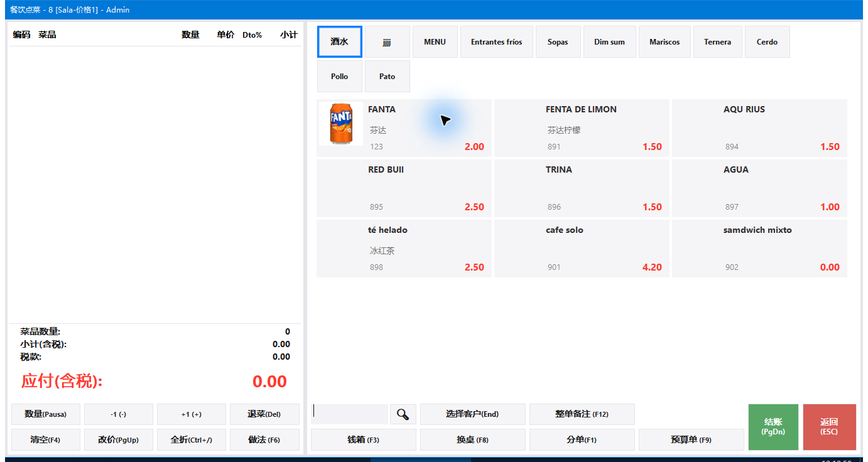The width and height of the screenshot is (868, 462).
Task: Click the 小计 column header
Action: pos(289,35)
